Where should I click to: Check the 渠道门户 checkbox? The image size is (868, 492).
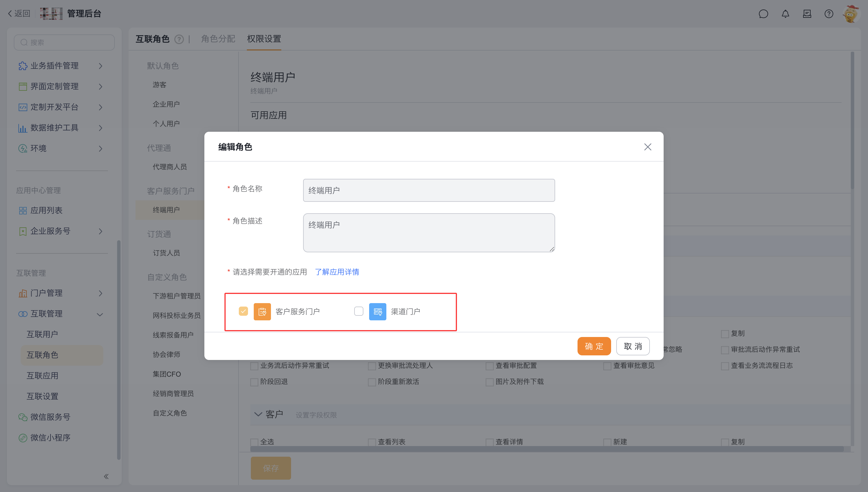[359, 311]
